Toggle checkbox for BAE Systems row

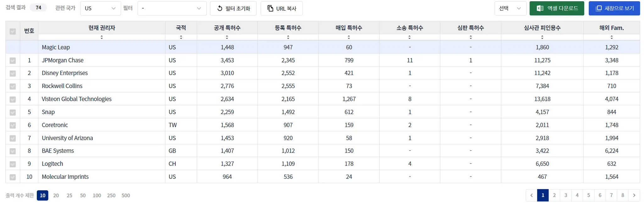click(13, 151)
